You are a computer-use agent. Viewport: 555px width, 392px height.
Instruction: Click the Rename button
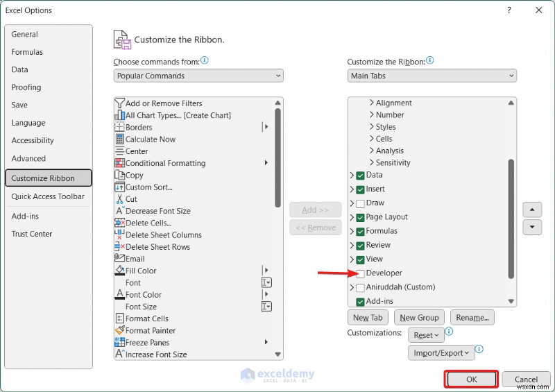pyautogui.click(x=472, y=318)
